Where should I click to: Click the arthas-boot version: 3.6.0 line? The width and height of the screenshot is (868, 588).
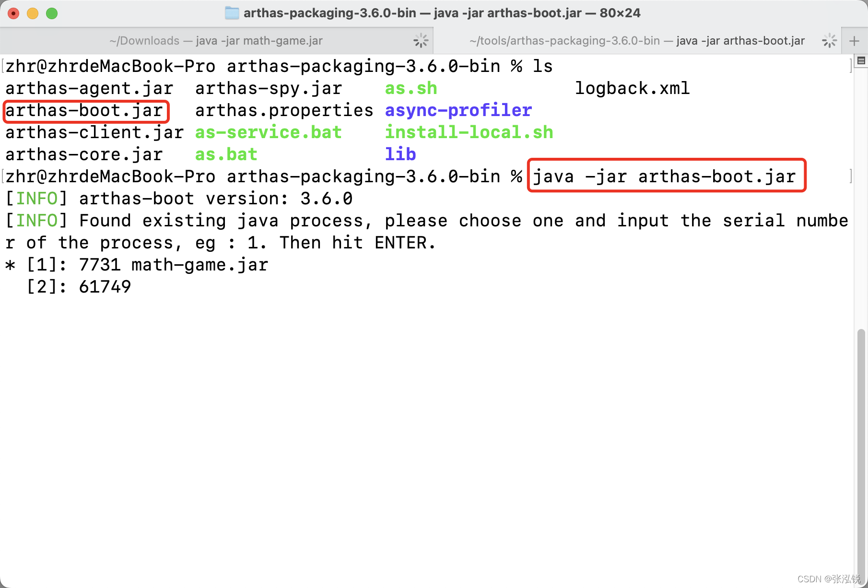(x=179, y=199)
